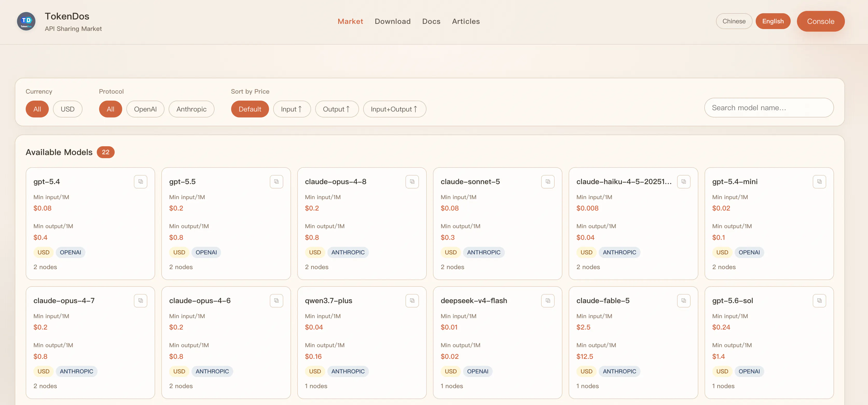The width and height of the screenshot is (868, 405).
Task: Click the Available Models heading
Action: 59,152
